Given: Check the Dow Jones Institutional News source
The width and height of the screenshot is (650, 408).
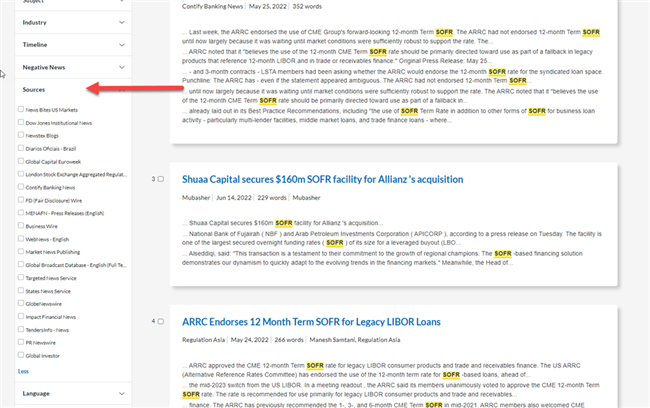Looking at the screenshot, I should point(21,122).
